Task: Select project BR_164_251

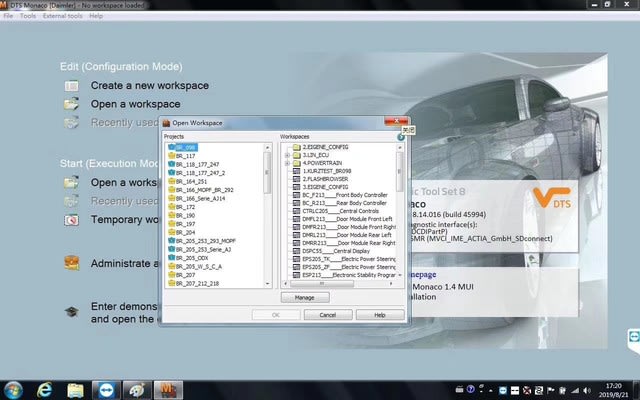Action: click(x=188, y=181)
